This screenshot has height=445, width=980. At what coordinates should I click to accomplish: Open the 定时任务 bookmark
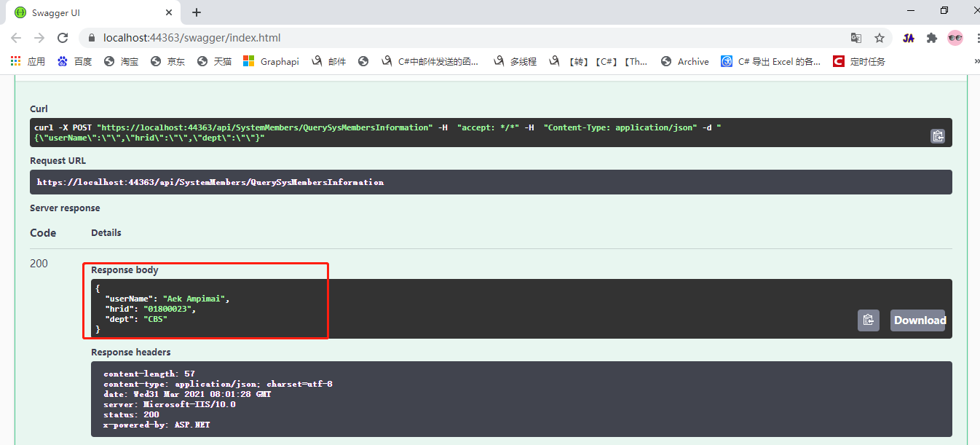point(859,61)
